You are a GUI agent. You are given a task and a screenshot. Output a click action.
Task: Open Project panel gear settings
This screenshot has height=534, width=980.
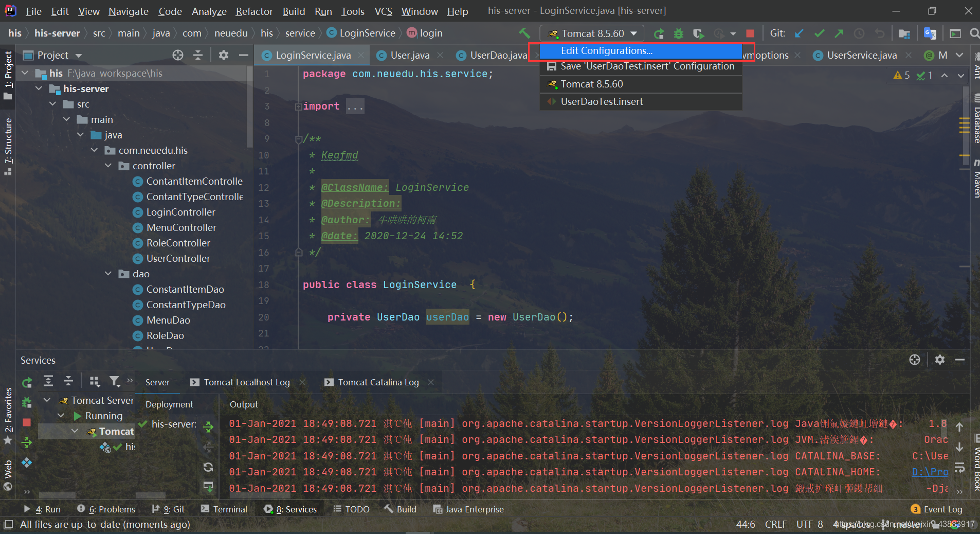tap(223, 55)
